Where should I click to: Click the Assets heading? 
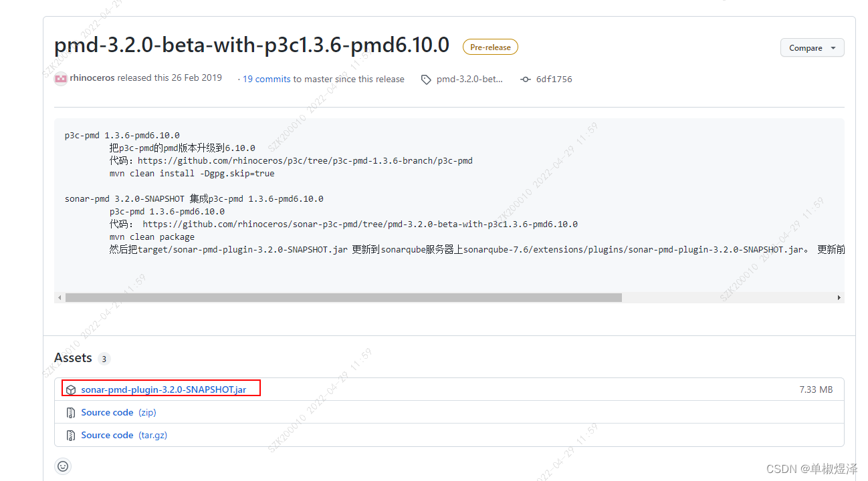pyautogui.click(x=73, y=358)
